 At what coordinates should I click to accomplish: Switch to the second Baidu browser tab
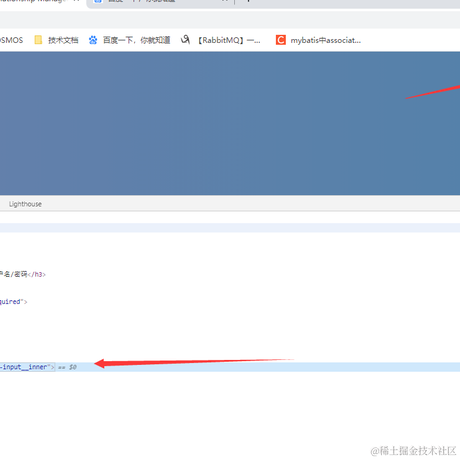161,1
